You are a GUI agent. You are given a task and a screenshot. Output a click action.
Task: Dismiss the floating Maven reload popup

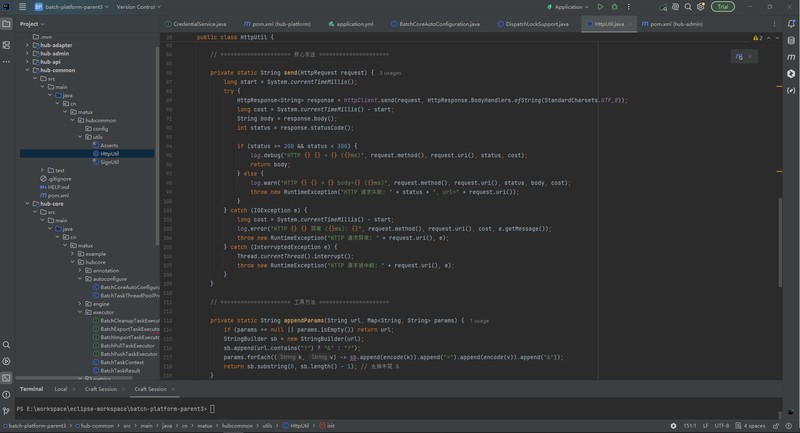click(x=750, y=57)
